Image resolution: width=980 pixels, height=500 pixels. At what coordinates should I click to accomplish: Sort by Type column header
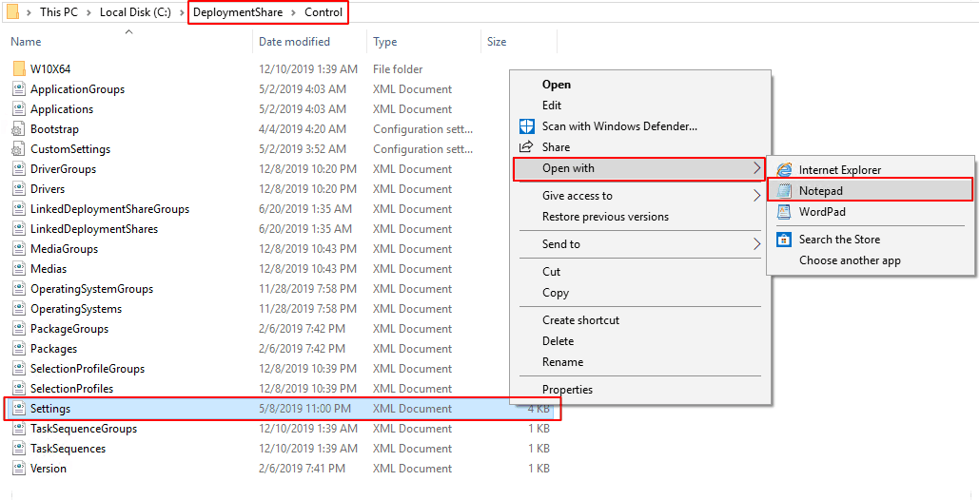click(385, 42)
